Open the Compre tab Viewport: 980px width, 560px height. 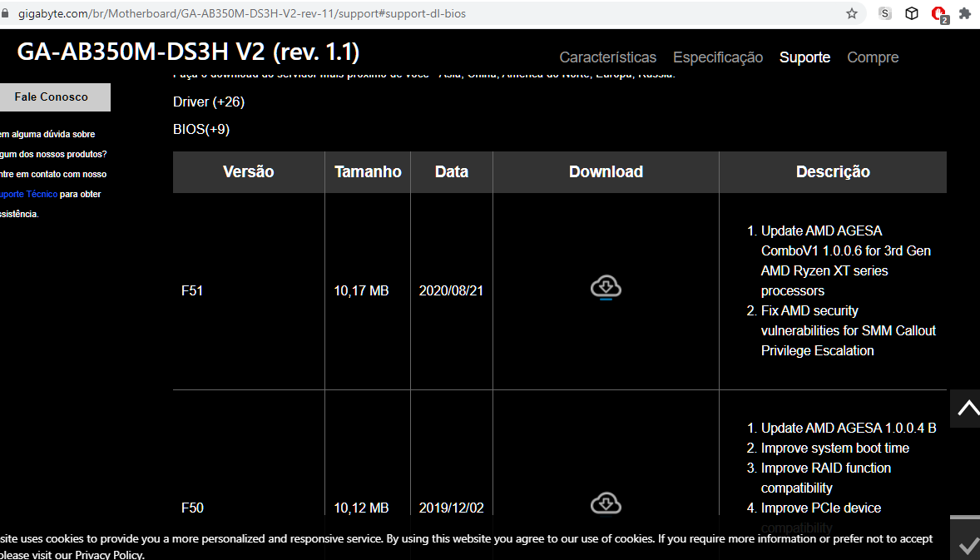873,57
